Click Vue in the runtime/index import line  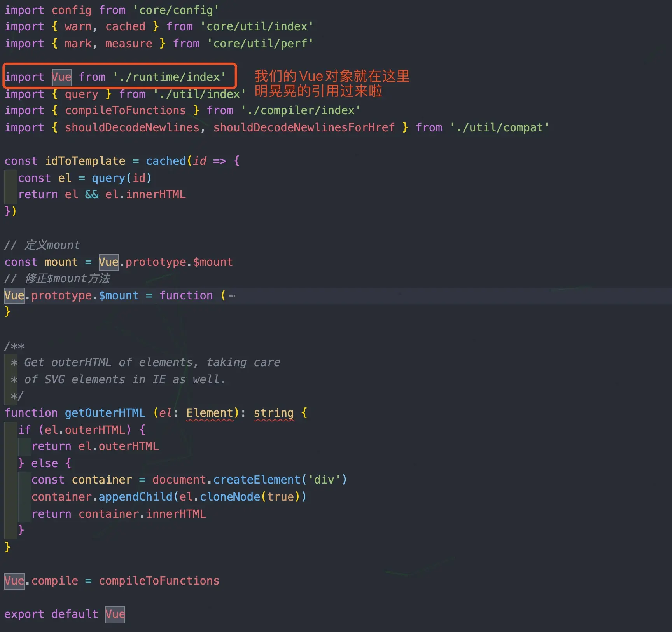(x=61, y=77)
